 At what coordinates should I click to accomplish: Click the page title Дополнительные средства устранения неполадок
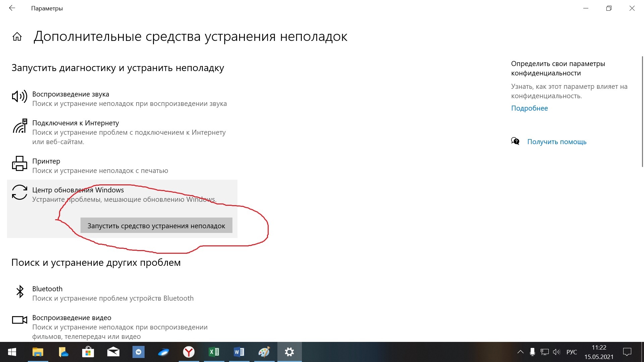190,36
